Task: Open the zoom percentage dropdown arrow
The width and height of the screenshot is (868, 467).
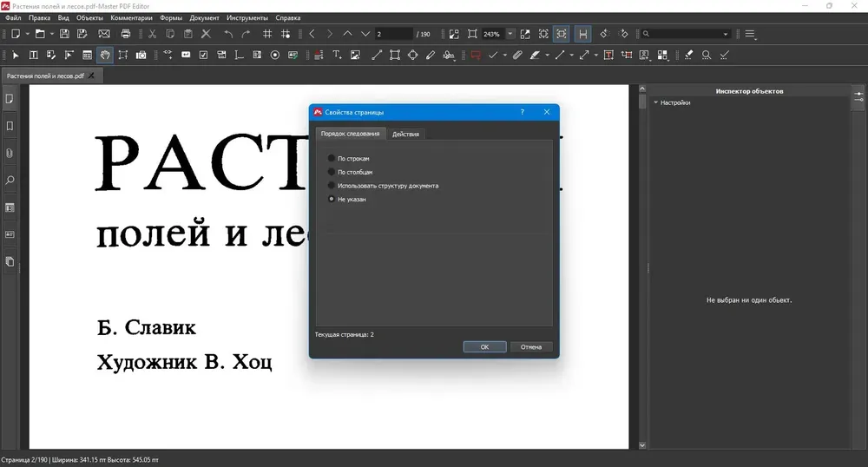Action: (x=510, y=34)
